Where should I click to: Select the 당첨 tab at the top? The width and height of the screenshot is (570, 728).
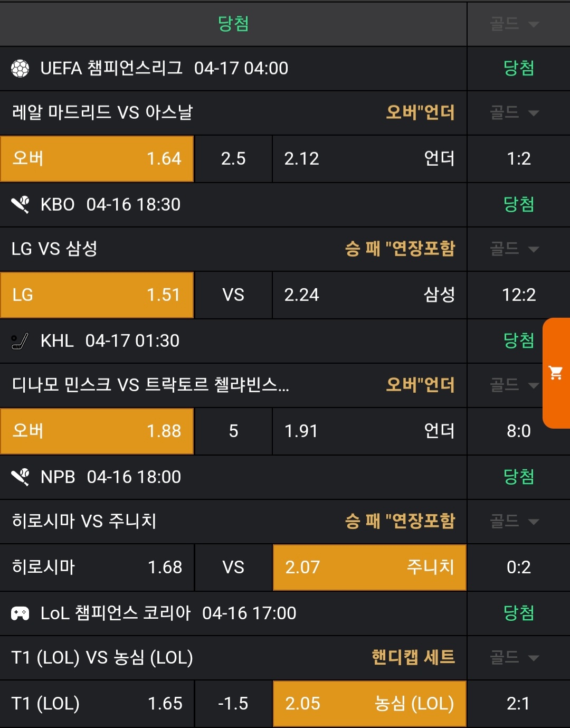233,24
